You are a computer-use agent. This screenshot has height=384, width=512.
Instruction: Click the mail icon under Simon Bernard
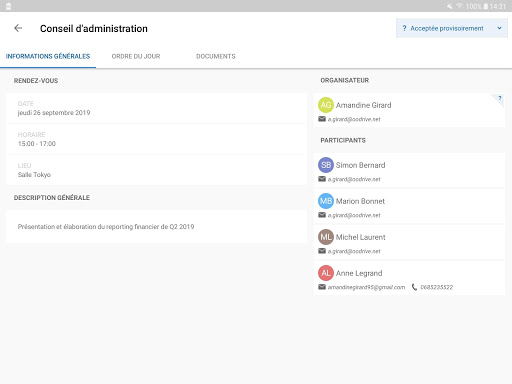322,179
